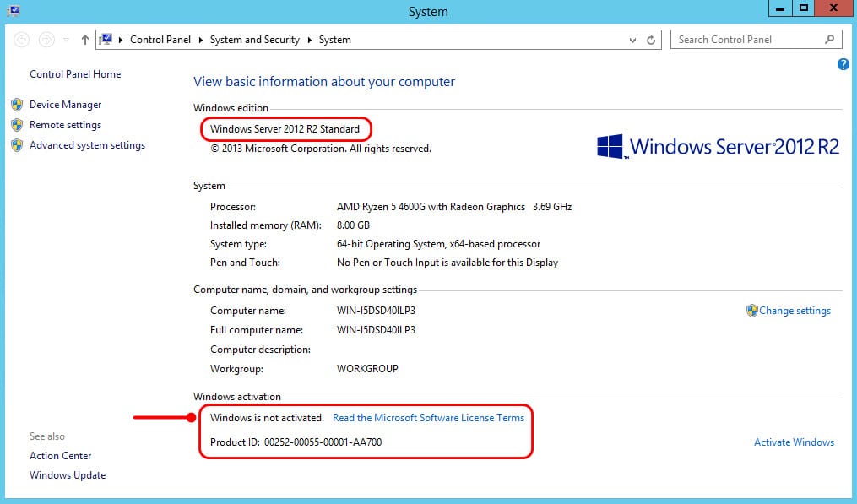Screen dimensions: 857x504
Task: Open Control Panel Home
Action: point(75,73)
